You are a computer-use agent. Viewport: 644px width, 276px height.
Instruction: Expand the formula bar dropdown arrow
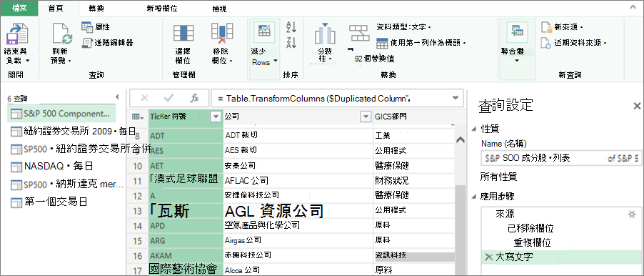[x=455, y=98]
